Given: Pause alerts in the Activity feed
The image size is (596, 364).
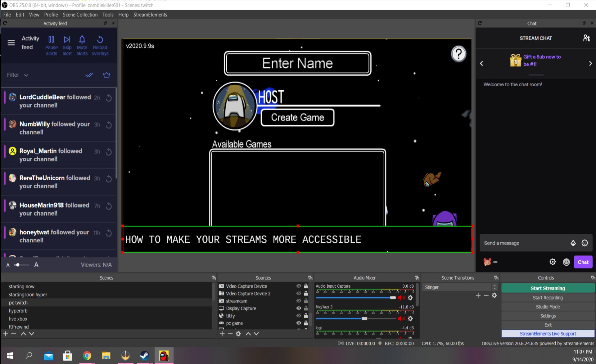Looking at the screenshot, I should point(51,45).
